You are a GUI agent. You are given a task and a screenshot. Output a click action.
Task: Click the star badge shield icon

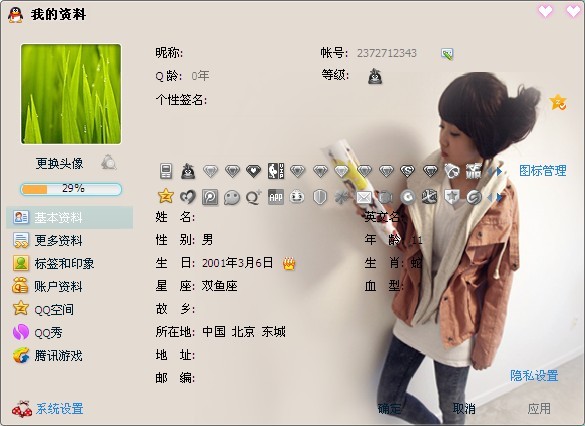pyautogui.click(x=451, y=197)
